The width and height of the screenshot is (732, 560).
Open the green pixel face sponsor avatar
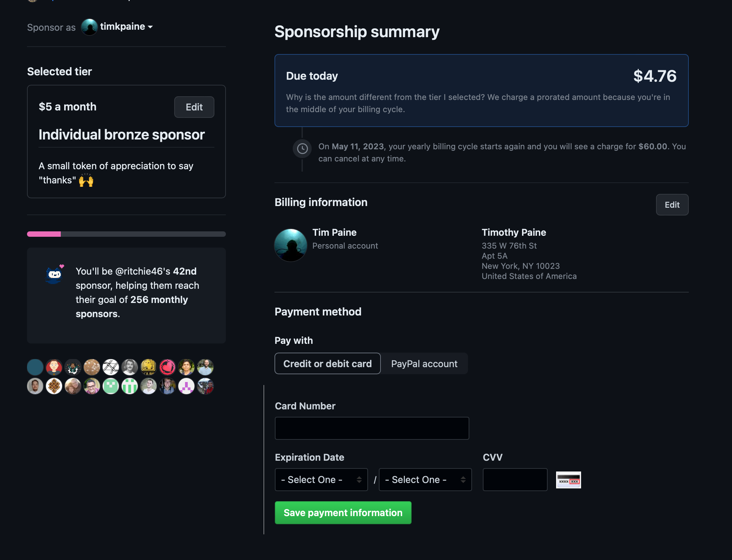point(110,386)
